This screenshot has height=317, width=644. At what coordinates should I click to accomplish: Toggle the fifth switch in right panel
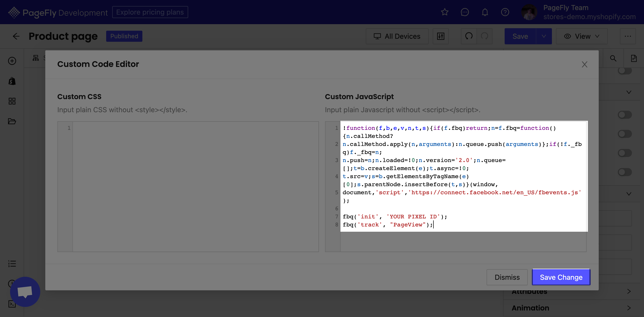[625, 172]
